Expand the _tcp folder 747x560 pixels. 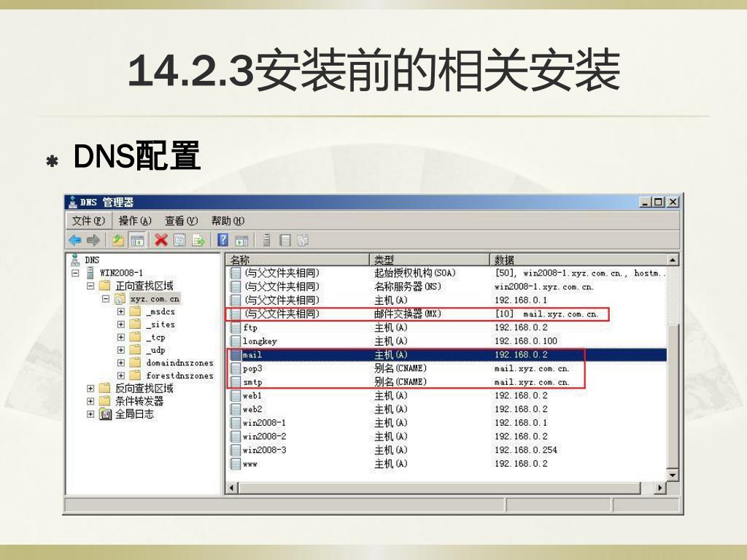click(x=121, y=338)
